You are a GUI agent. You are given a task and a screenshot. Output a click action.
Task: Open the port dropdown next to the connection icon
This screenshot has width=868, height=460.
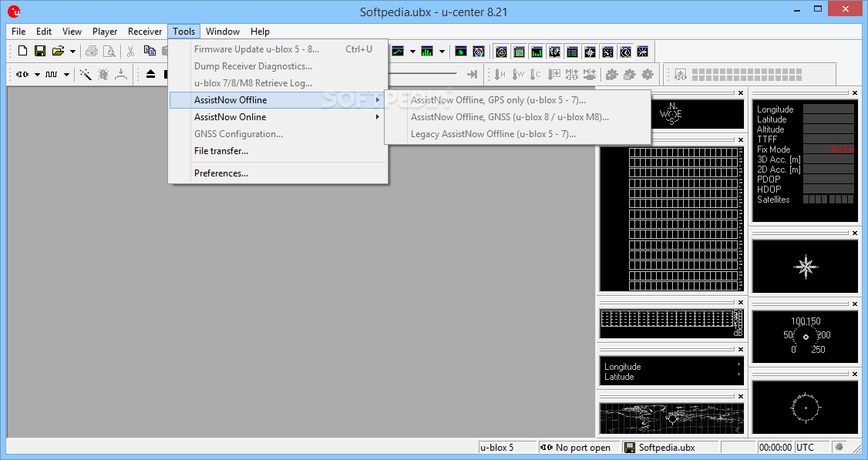pos(37,74)
